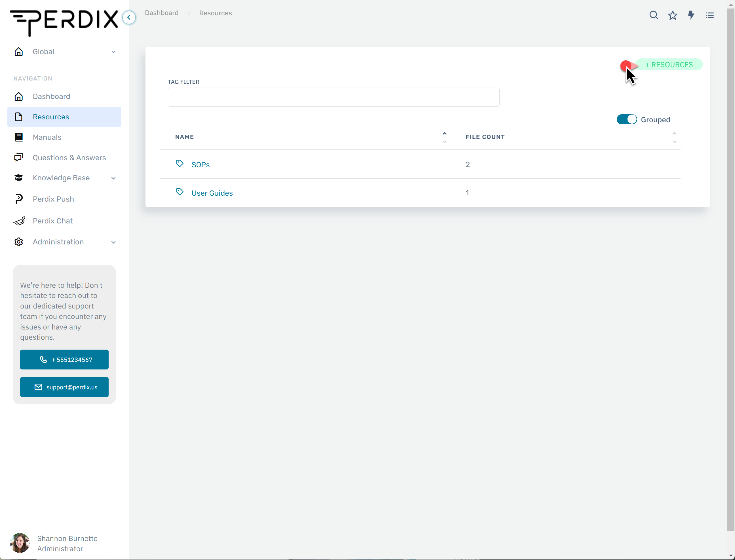Click the FILE COUNT column header

point(485,137)
